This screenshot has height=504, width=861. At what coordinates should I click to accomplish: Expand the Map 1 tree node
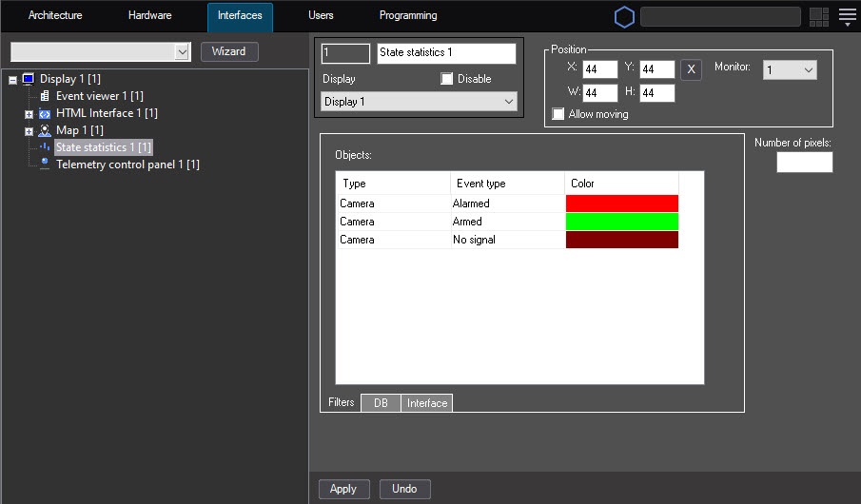29,131
